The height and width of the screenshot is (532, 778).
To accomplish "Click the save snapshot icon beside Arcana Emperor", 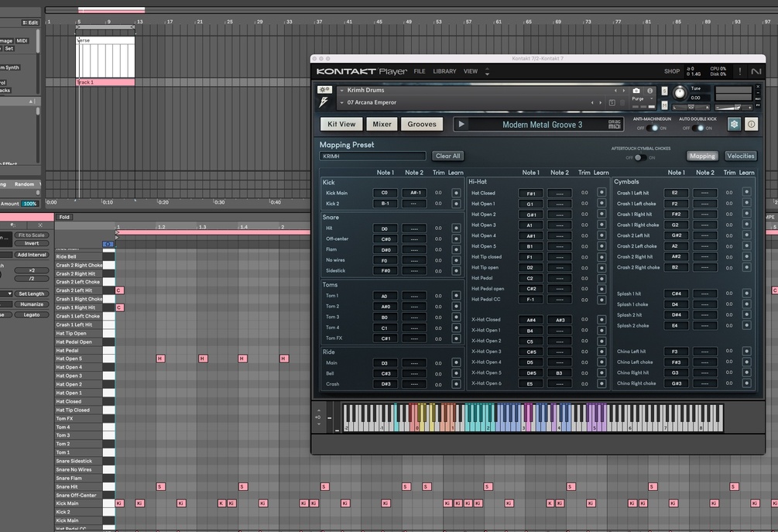I will point(612,103).
